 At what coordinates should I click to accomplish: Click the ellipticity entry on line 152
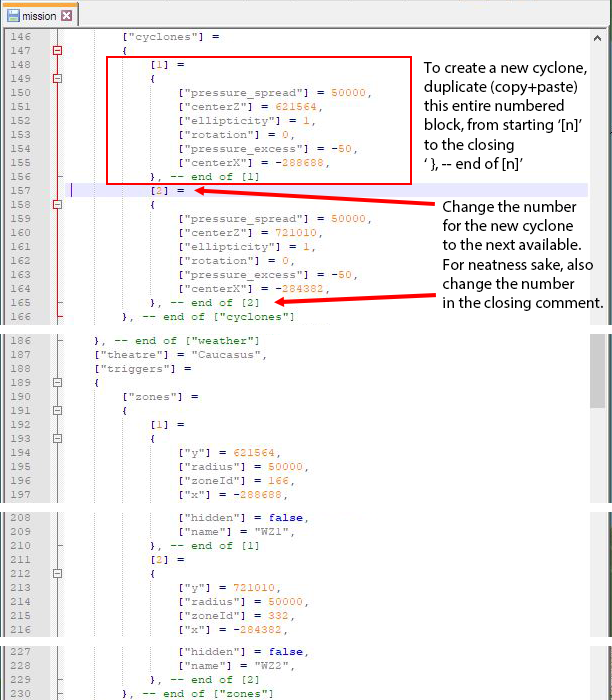[247, 121]
